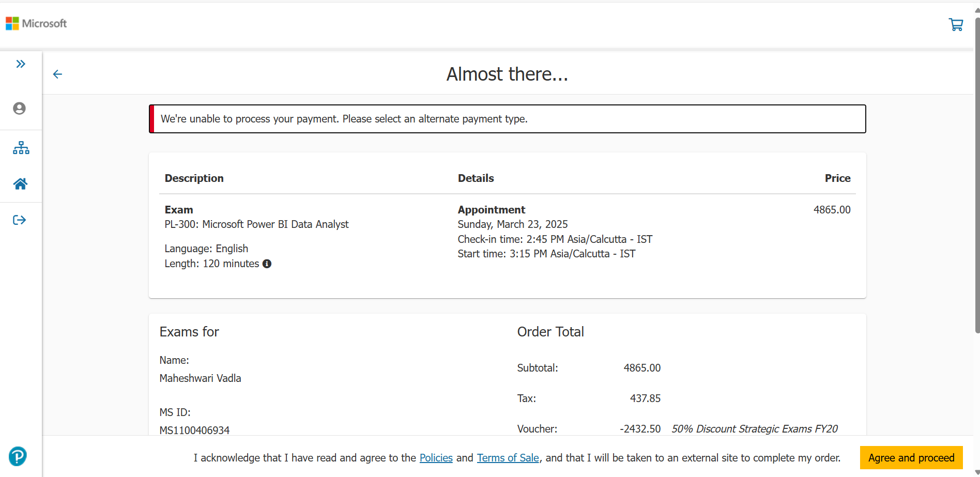Screen dimensions: 980x477
Task: Open the shopping cart icon
Action: 956,24
